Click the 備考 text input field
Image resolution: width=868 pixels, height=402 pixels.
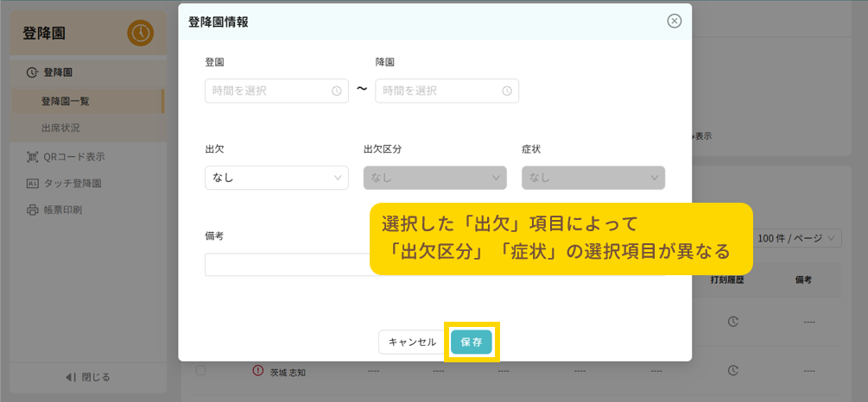[x=287, y=265]
